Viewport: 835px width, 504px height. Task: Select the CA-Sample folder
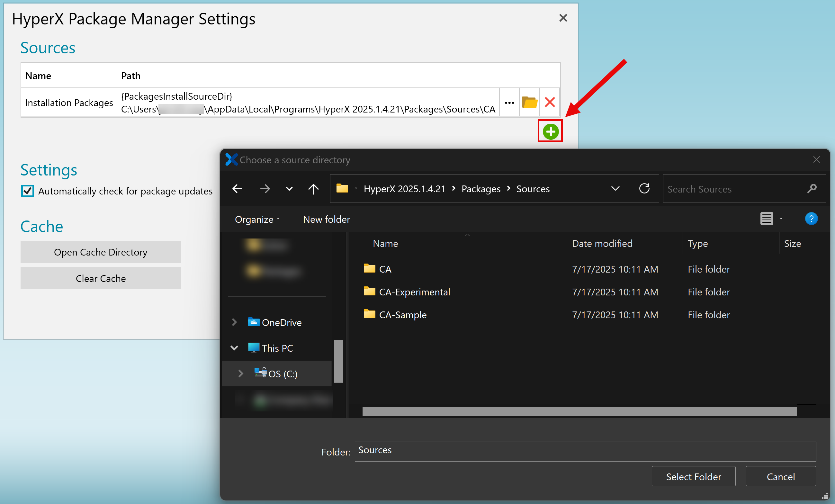pyautogui.click(x=395, y=315)
